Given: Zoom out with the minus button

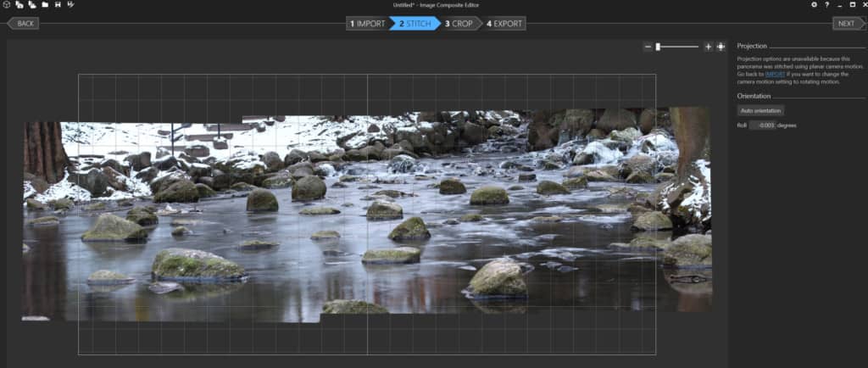Looking at the screenshot, I should coord(648,47).
